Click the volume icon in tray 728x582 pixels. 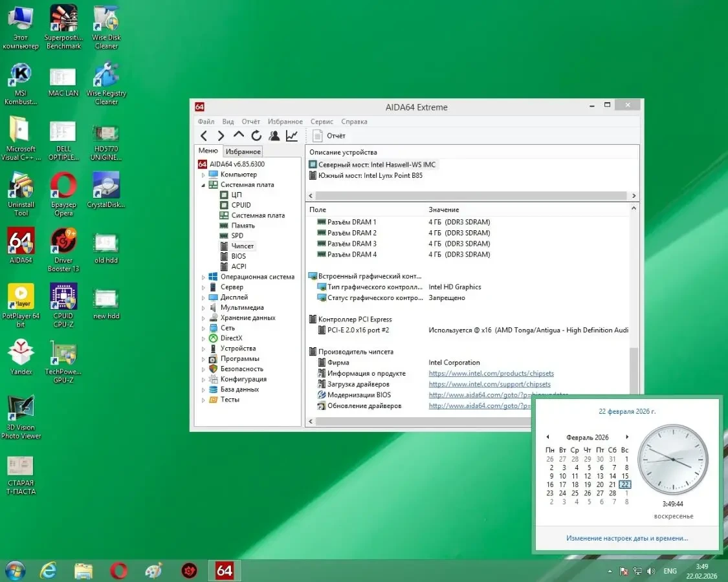(651, 571)
